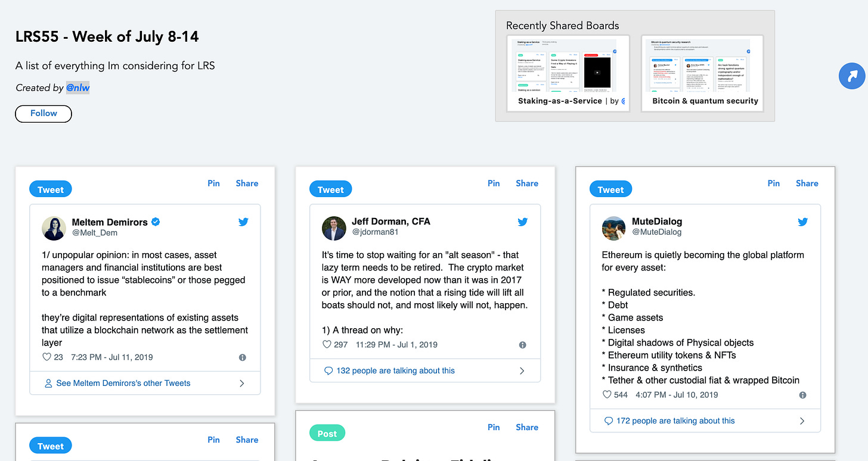Click Meltem Demirors profile avatar
The image size is (868, 461).
[53, 228]
